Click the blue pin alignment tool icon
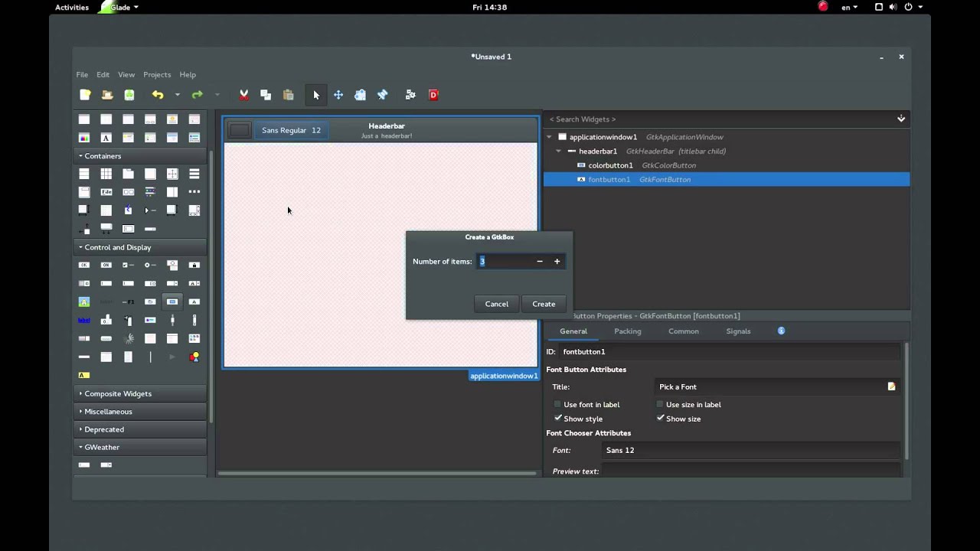Image resolution: width=980 pixels, height=551 pixels. pos(382,95)
